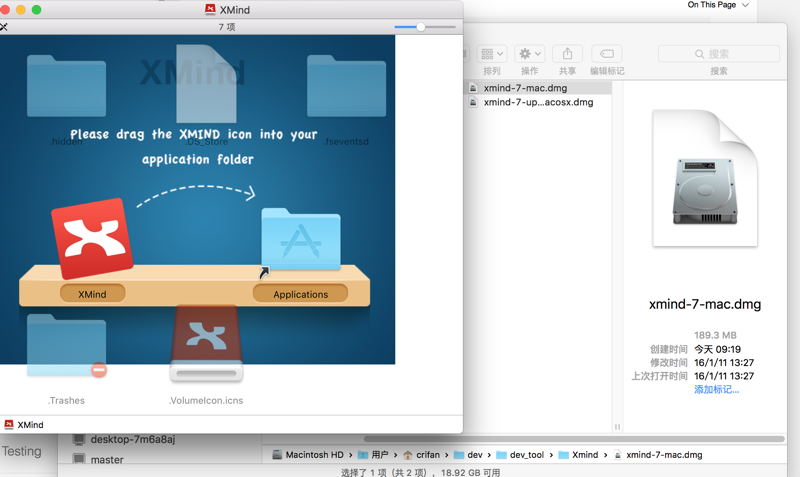This screenshot has height=477, width=800.
Task: Select master computer in the background sidebar
Action: 98,459
